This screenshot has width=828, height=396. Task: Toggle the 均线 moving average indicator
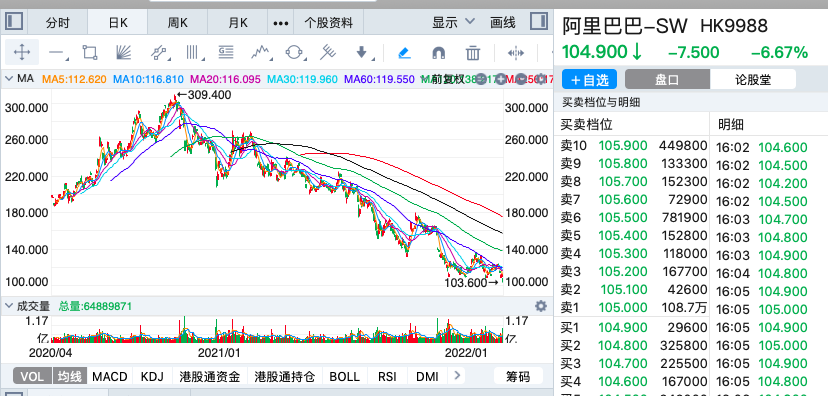(69, 376)
